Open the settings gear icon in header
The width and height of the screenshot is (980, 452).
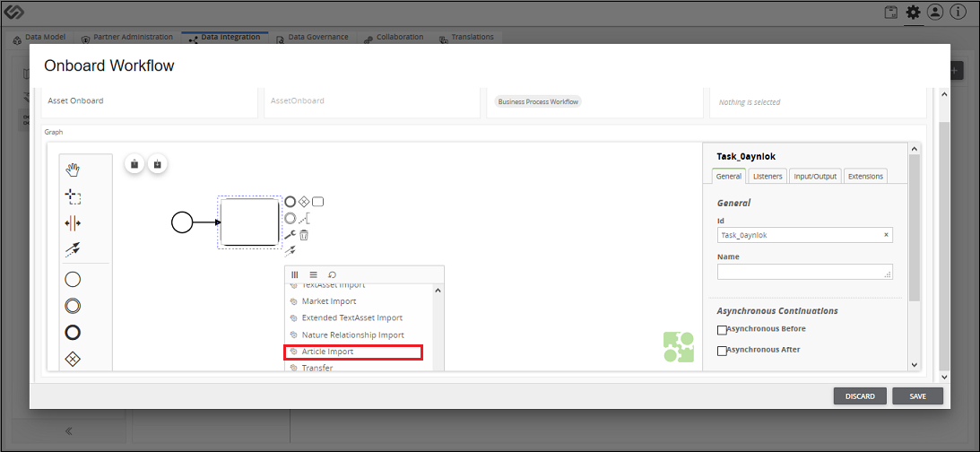pos(913,13)
